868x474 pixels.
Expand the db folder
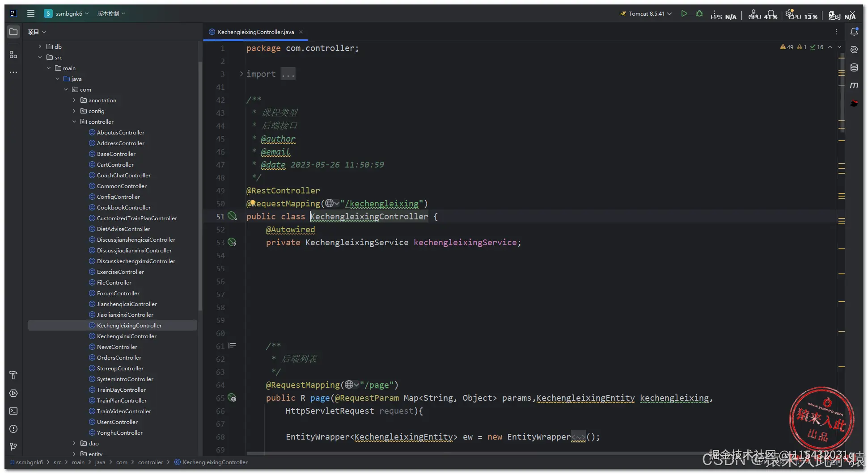(x=40, y=46)
